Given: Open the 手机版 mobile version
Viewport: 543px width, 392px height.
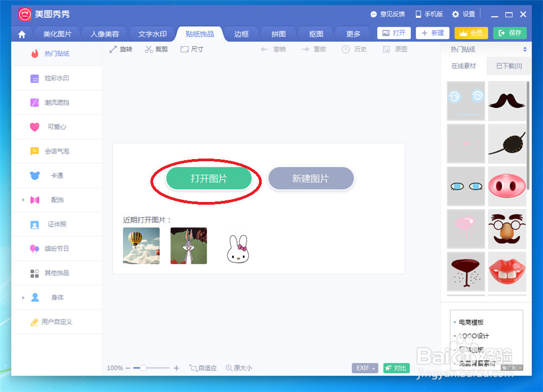Looking at the screenshot, I should tap(429, 14).
